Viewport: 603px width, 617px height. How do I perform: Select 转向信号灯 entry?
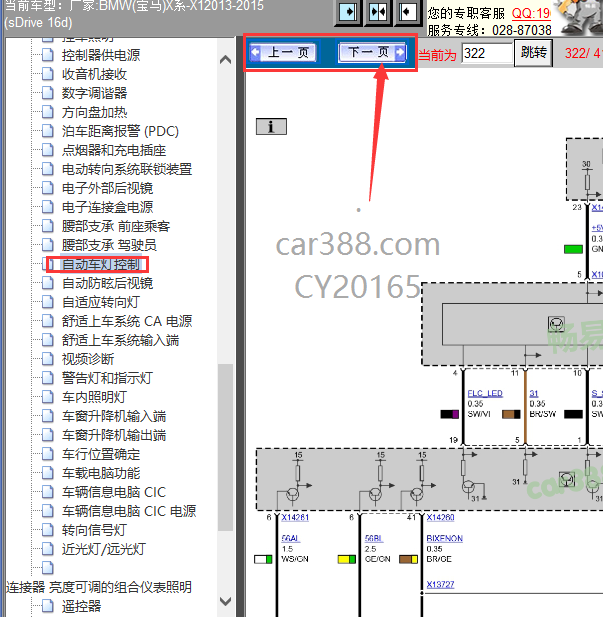[x=94, y=530]
